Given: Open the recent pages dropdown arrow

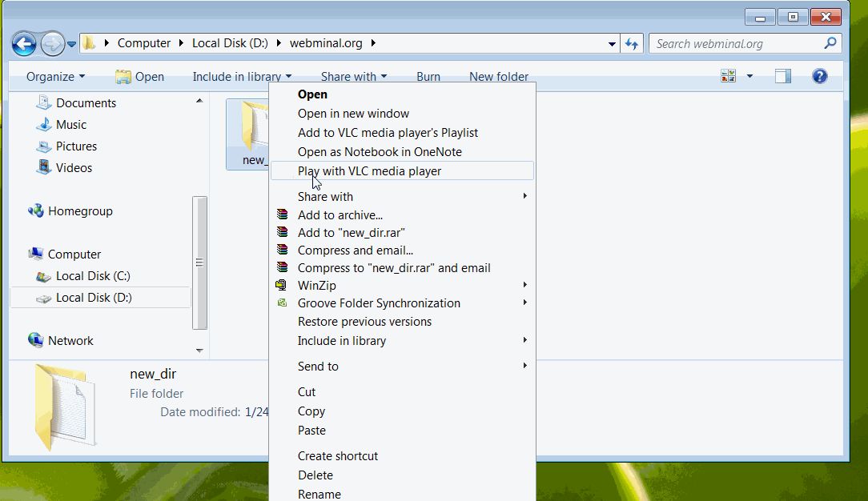Looking at the screenshot, I should (x=71, y=44).
